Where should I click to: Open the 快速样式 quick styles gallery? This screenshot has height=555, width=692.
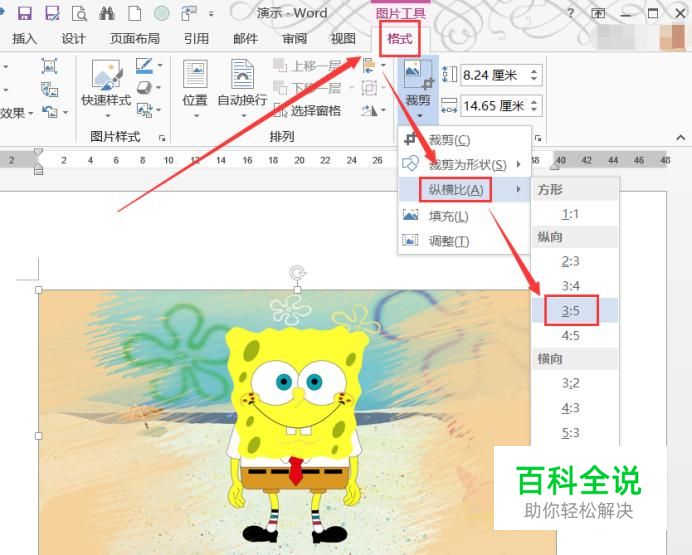[x=106, y=88]
